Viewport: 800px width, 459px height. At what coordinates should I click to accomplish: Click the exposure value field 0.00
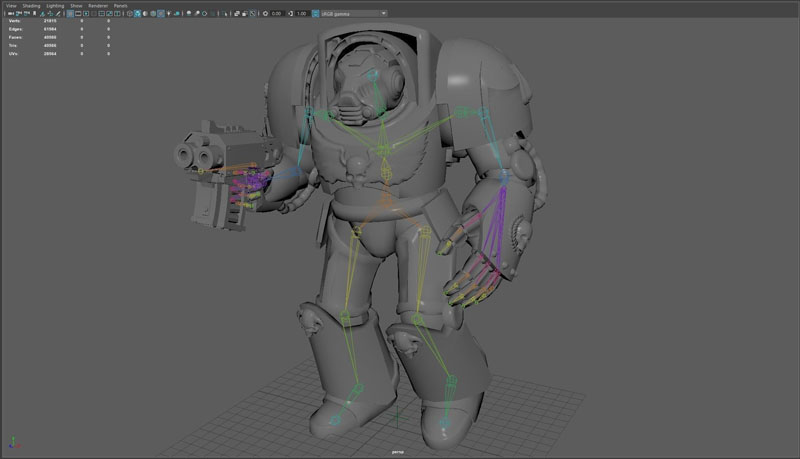[x=275, y=14]
